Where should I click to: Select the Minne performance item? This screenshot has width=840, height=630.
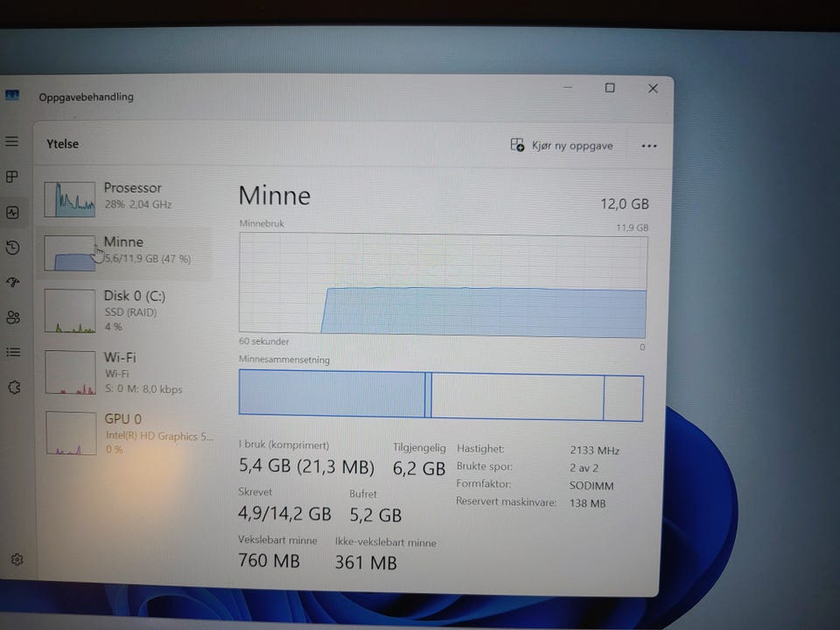click(126, 252)
